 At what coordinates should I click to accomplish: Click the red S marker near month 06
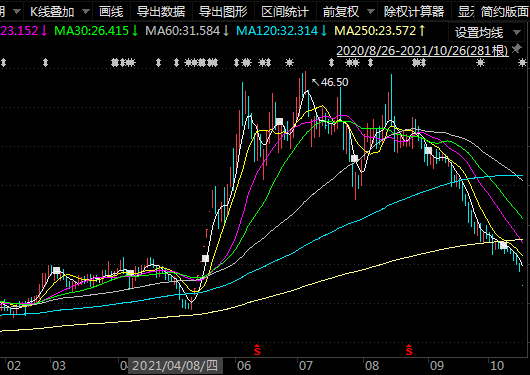point(257,350)
